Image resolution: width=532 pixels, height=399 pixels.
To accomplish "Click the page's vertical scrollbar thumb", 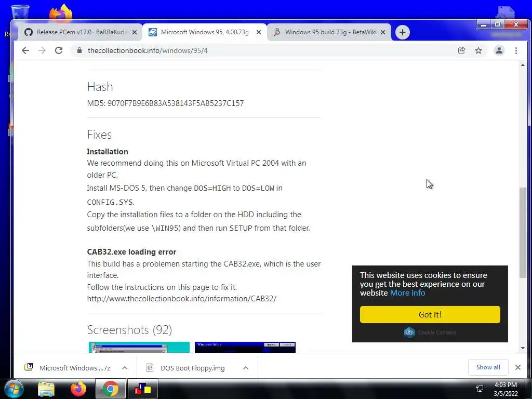I will tap(523, 233).
